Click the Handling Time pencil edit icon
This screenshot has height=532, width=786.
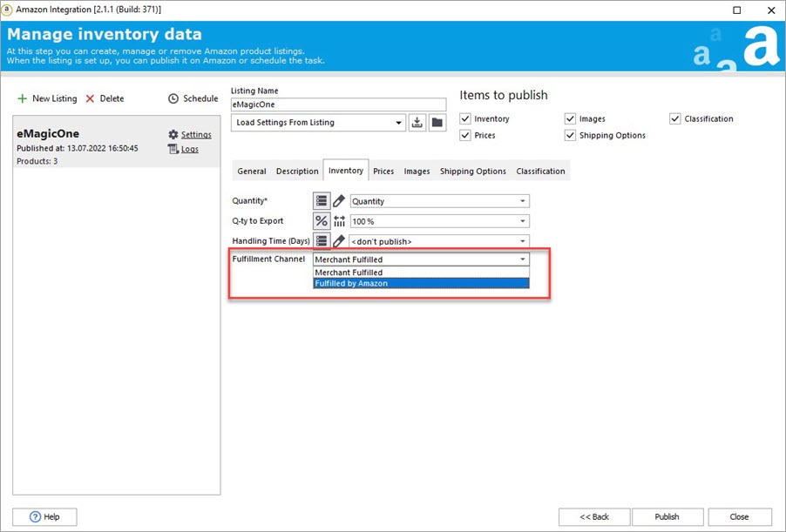pyautogui.click(x=339, y=241)
